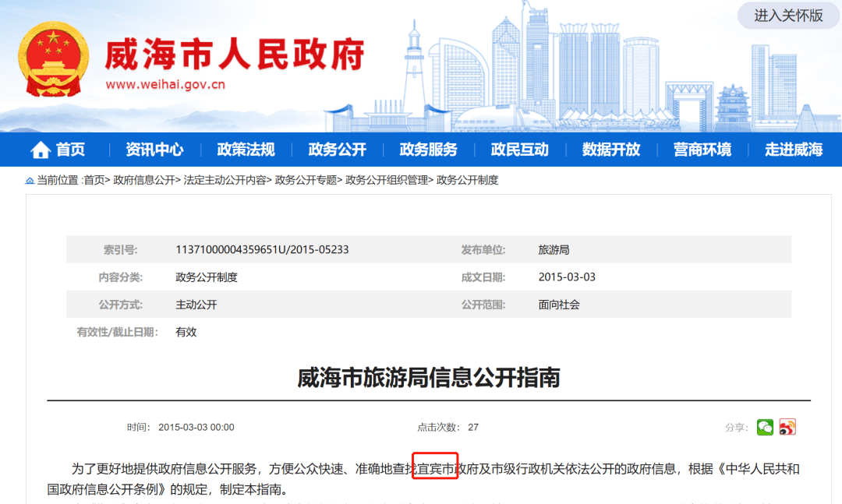Screen dimensions: 842x504
Task: Go to 政策法规 menu item
Action: point(246,150)
